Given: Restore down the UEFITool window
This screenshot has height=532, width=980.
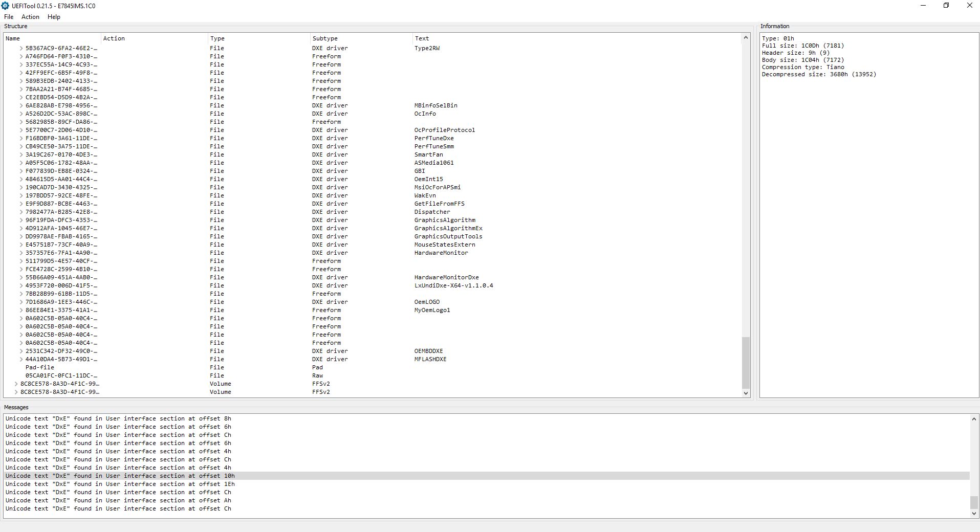Looking at the screenshot, I should [x=946, y=6].
